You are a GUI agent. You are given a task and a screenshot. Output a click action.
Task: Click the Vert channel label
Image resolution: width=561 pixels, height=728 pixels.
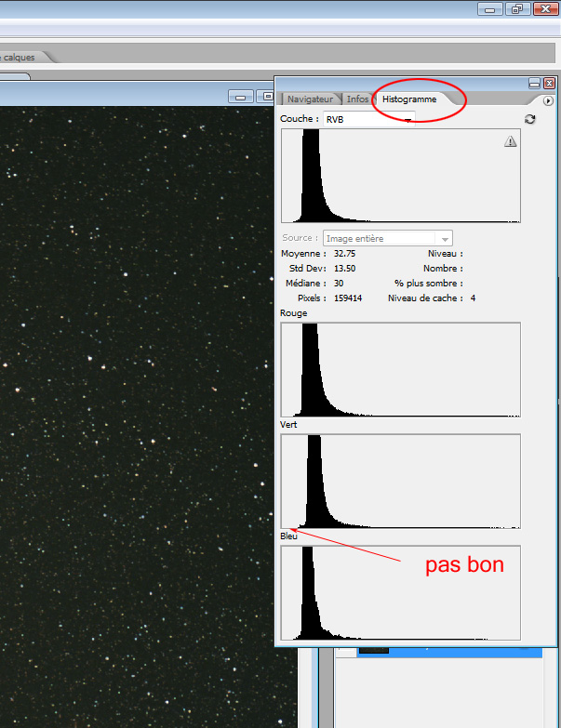click(288, 424)
